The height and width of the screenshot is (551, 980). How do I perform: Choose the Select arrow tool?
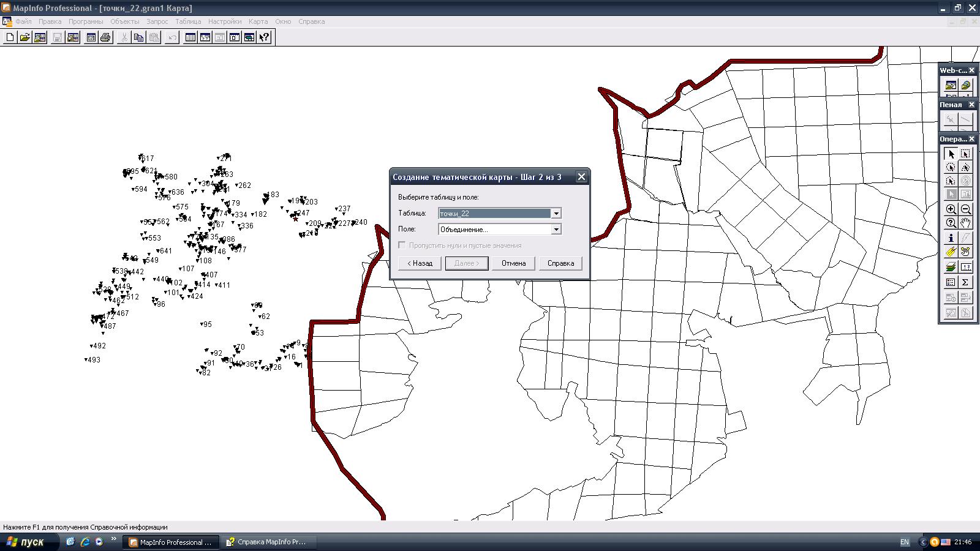(x=951, y=154)
